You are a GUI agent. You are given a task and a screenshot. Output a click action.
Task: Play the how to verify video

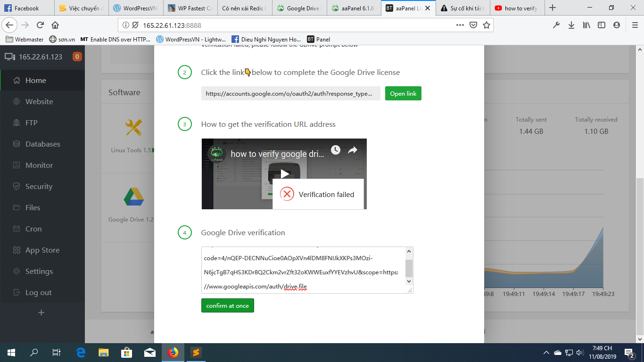coord(284,173)
